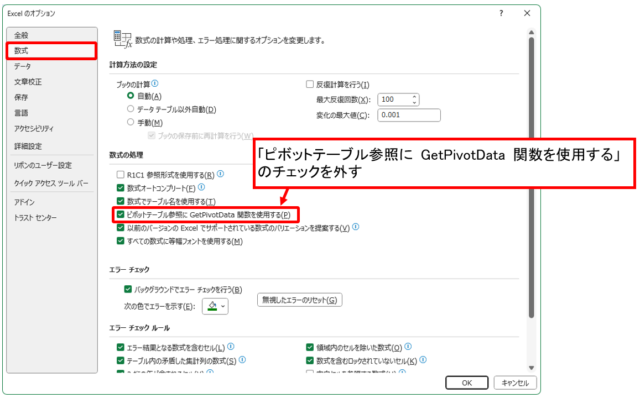Image resolution: width=640 pixels, height=398 pixels.
Task: Increase 最大反復回数 with the spinner up arrow
Action: tap(414, 97)
